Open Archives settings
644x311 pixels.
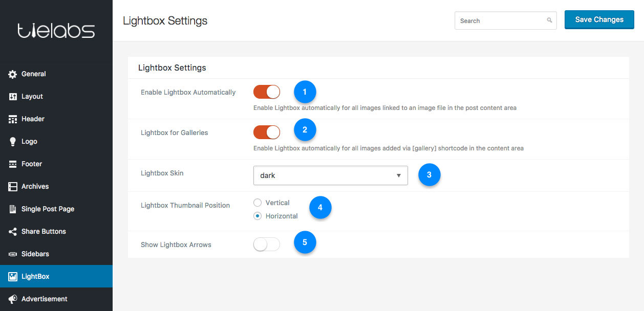pyautogui.click(x=56, y=187)
